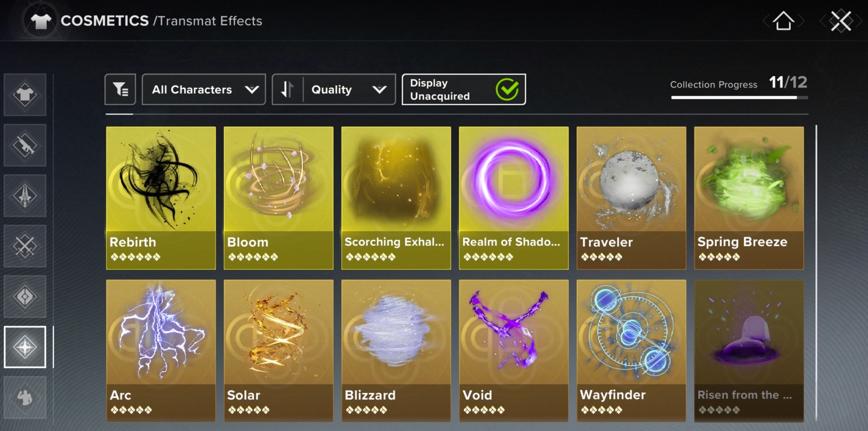Select the Rebirth transmat effect
Image resolution: width=868 pixels, height=431 pixels.
pyautogui.click(x=161, y=198)
